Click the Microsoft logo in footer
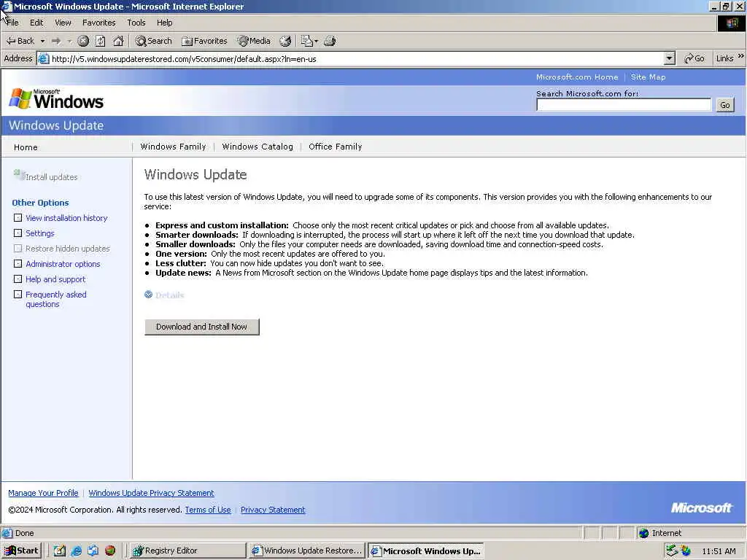The height and width of the screenshot is (560, 747). point(701,508)
